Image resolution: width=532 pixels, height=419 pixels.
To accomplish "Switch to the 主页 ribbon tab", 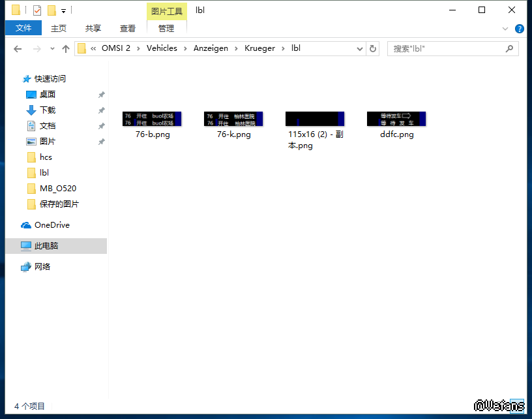I will point(59,28).
